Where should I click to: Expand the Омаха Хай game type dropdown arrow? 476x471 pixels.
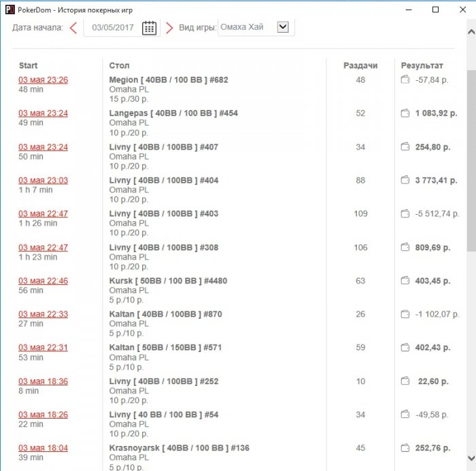pos(283,27)
